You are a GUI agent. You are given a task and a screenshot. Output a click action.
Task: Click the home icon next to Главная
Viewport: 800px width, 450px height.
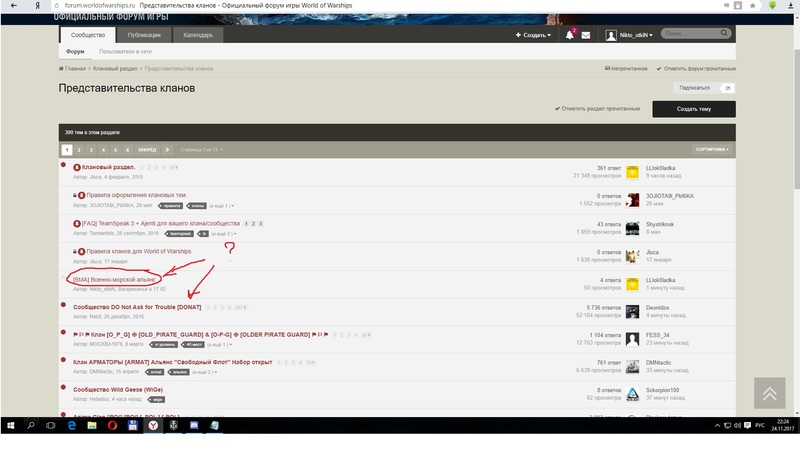click(61, 68)
